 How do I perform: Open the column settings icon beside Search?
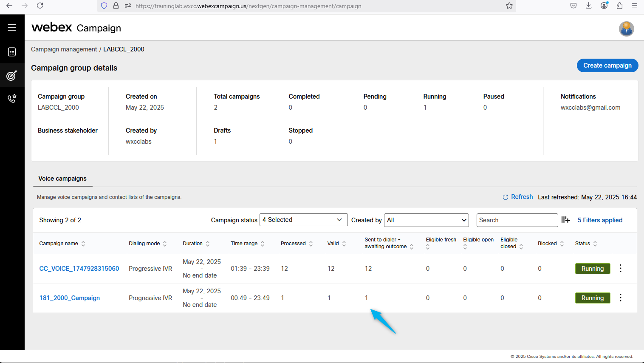click(565, 220)
